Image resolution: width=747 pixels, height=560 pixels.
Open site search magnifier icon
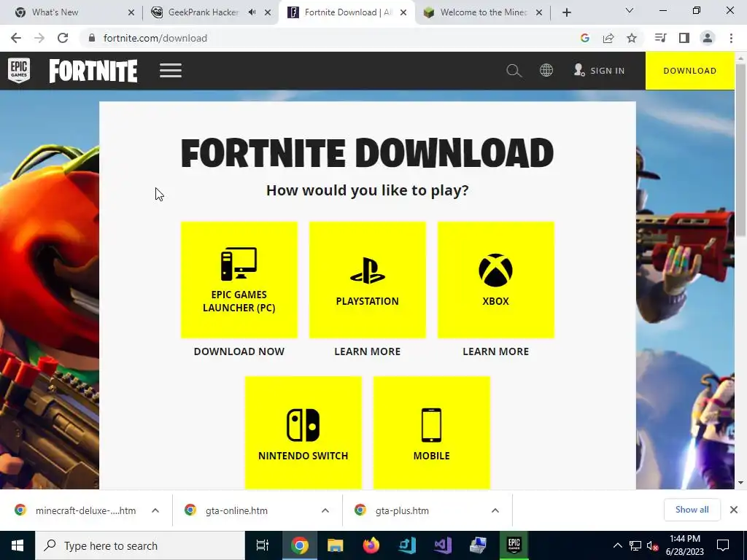coord(514,71)
